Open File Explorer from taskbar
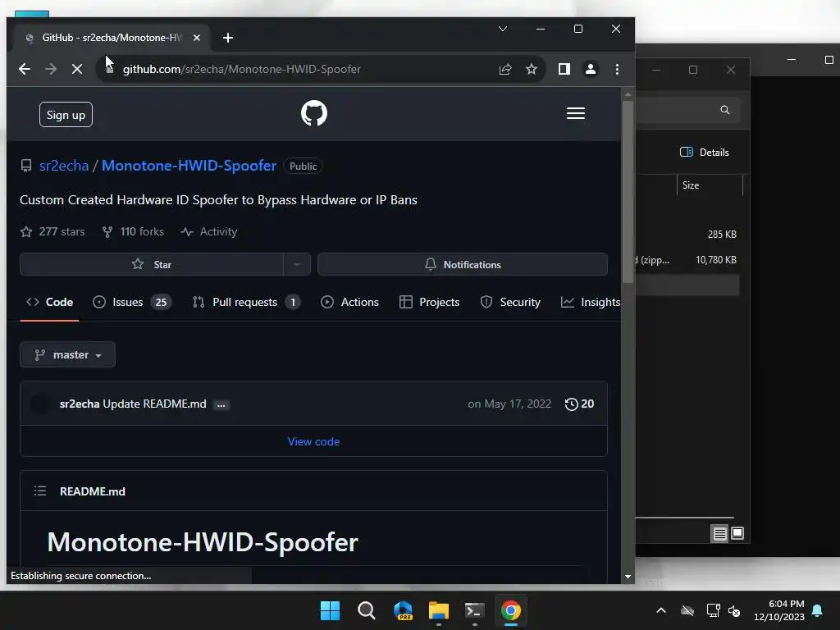The height and width of the screenshot is (630, 840). tap(439, 610)
